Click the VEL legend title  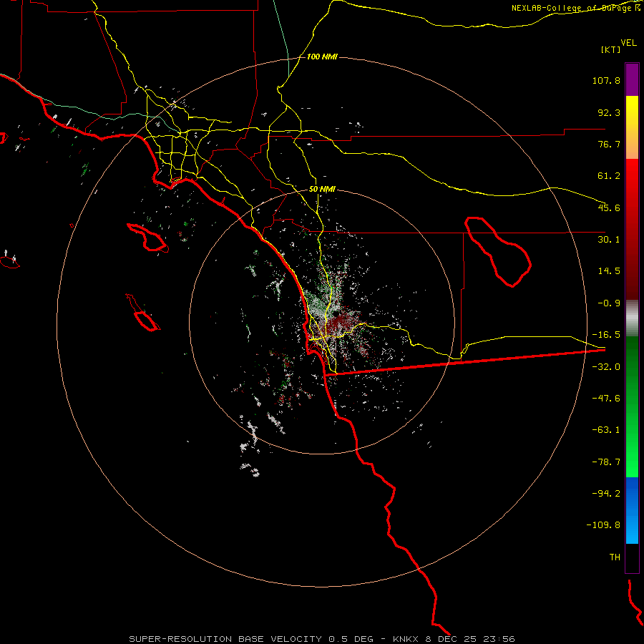[x=628, y=43]
